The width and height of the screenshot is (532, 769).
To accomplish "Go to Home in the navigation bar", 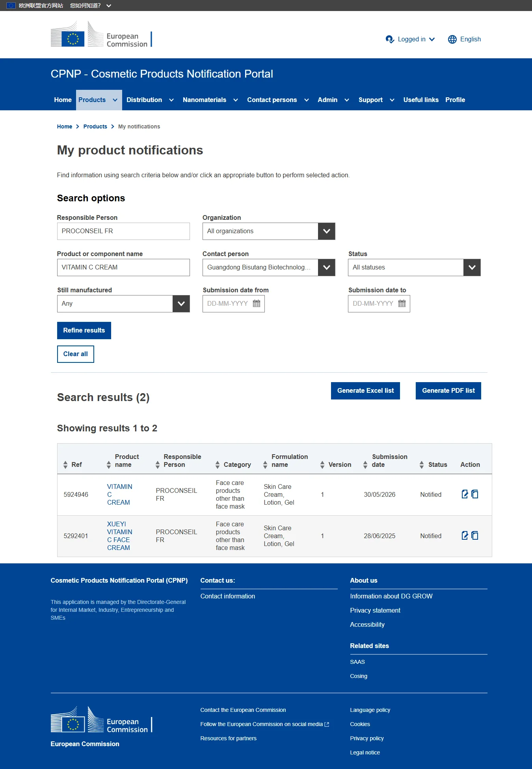I will coord(63,100).
